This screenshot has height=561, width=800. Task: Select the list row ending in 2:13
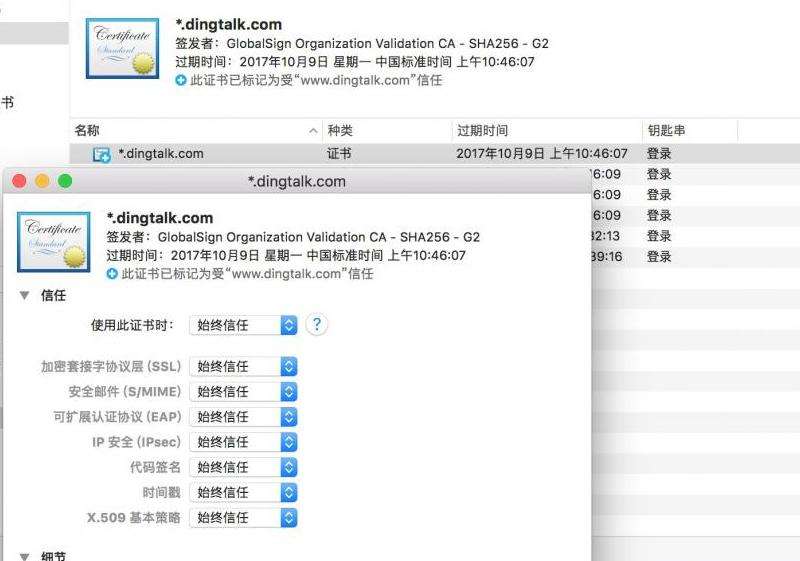(x=696, y=236)
